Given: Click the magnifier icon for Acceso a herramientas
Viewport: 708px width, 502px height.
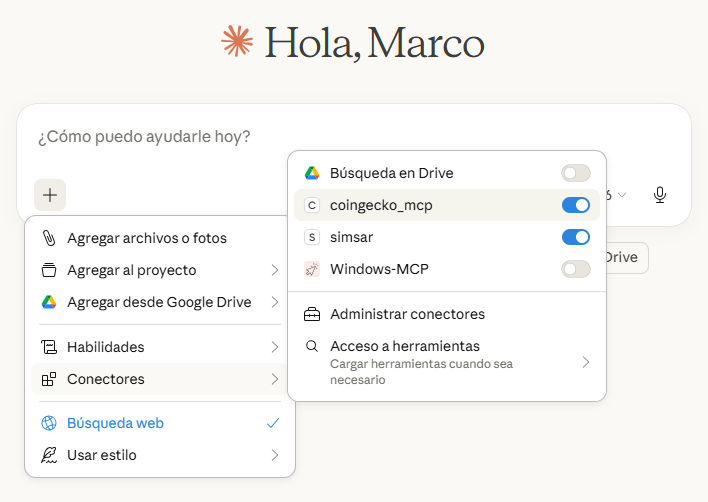Looking at the screenshot, I should click(312, 346).
